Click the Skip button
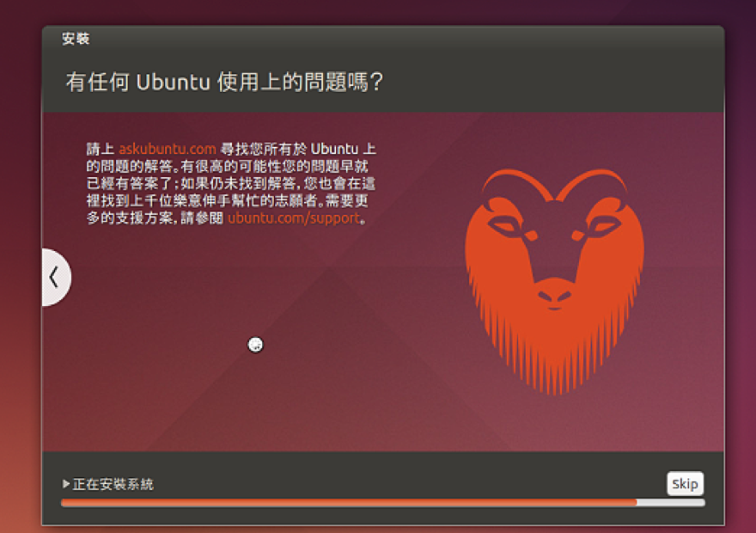This screenshot has height=533, width=756. [x=686, y=483]
